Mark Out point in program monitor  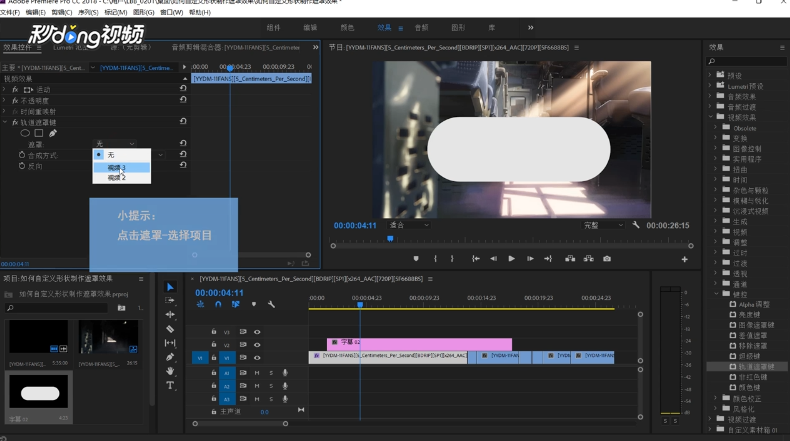pyautogui.click(x=452, y=259)
